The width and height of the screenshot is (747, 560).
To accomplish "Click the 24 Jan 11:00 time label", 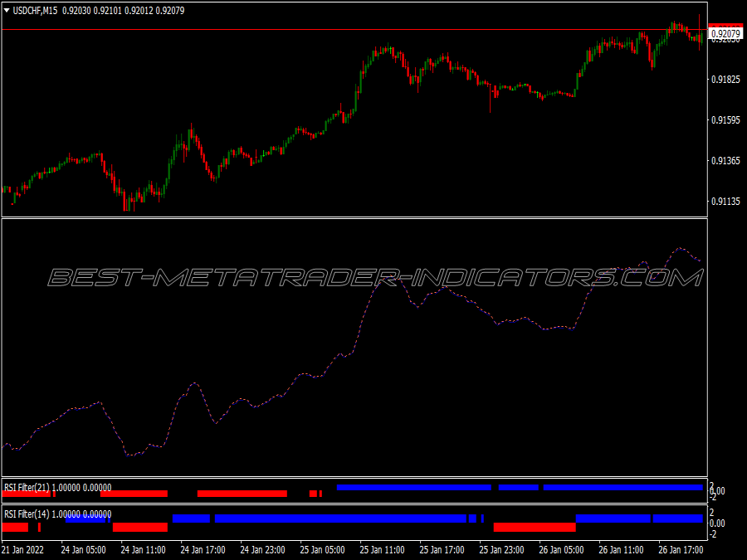I will [x=143, y=549].
